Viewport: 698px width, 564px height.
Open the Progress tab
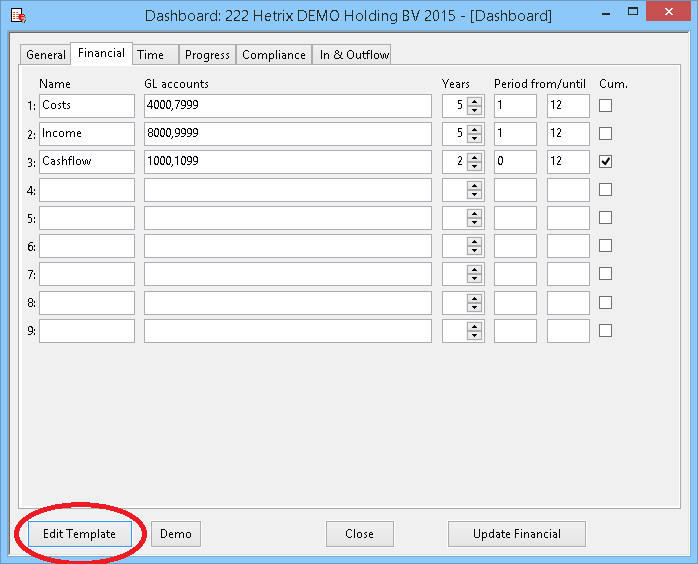coord(207,55)
